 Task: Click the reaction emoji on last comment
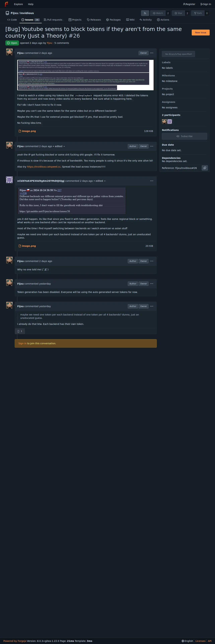20,331
